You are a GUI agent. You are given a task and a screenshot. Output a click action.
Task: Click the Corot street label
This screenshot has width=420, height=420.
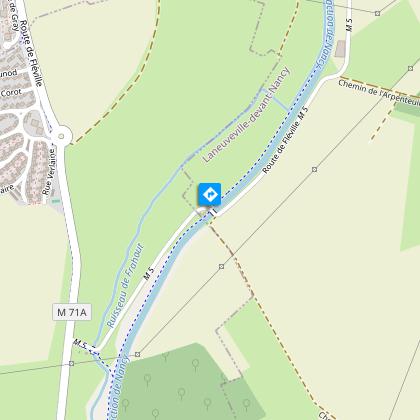pyautogui.click(x=11, y=93)
